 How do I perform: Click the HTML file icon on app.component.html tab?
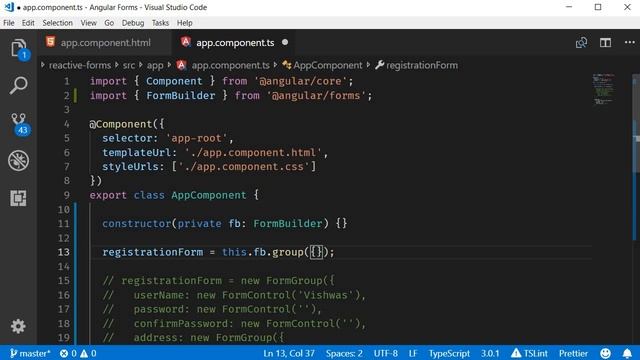click(x=51, y=42)
